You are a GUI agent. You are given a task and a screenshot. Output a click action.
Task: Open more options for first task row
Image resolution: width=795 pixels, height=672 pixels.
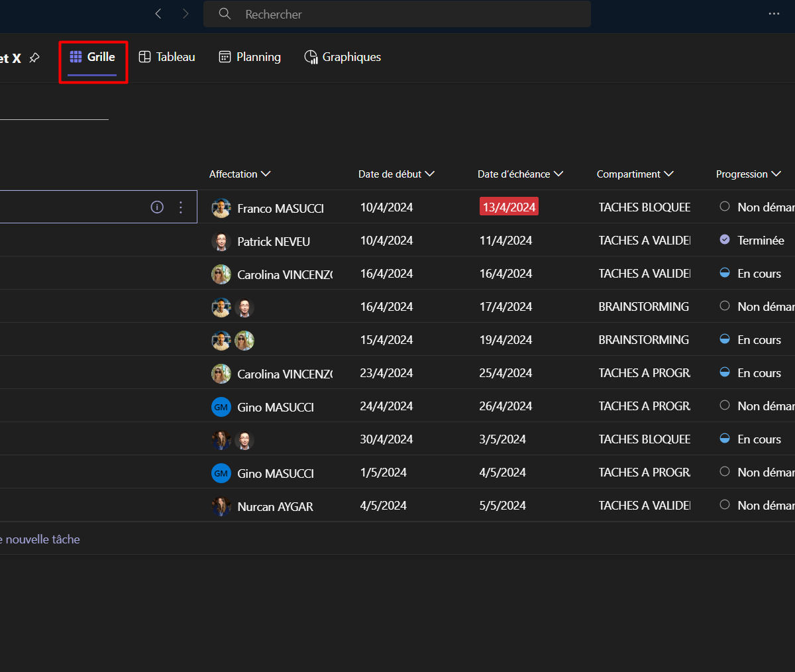181,207
